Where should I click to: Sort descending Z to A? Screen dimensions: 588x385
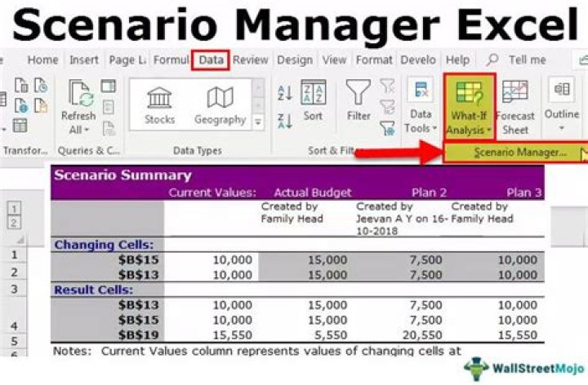tap(285, 122)
